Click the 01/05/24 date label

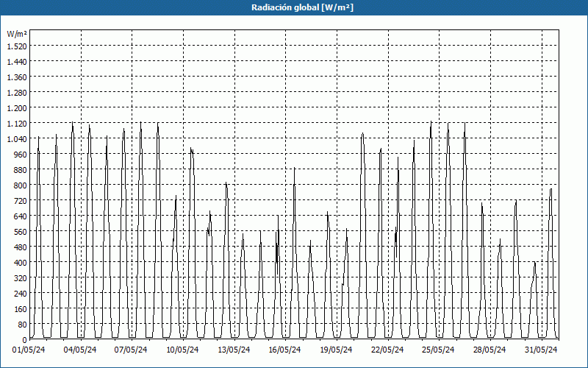click(29, 350)
